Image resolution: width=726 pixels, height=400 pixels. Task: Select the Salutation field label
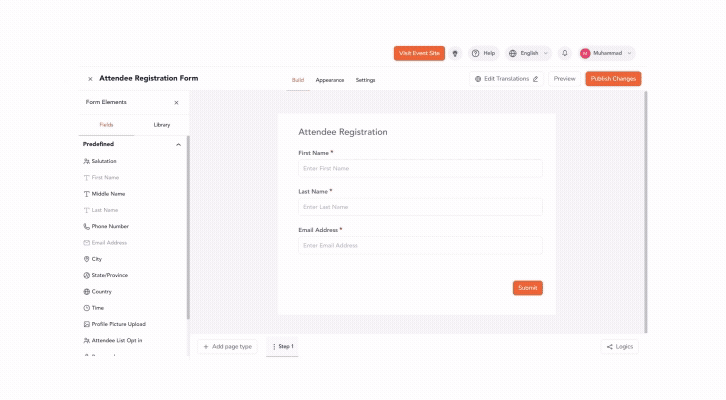pos(104,161)
